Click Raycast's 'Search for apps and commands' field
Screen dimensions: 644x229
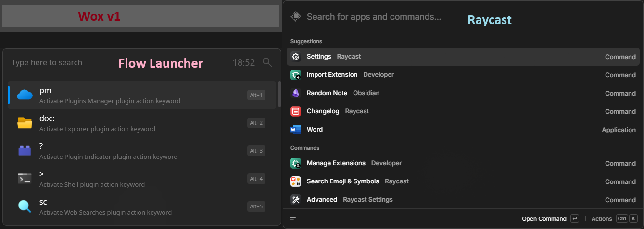click(374, 16)
